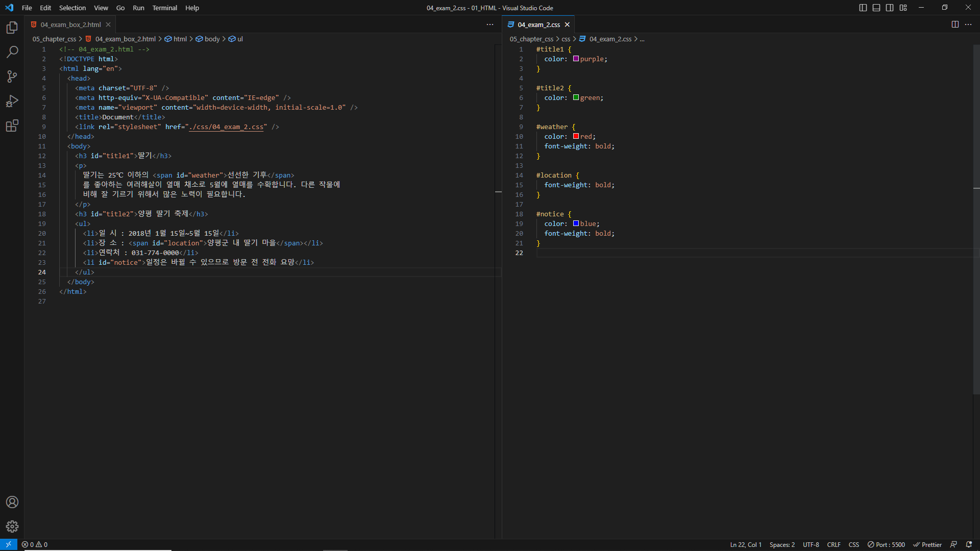This screenshot has width=980, height=551.
Task: Click the Prettier status bar button
Action: [927, 544]
